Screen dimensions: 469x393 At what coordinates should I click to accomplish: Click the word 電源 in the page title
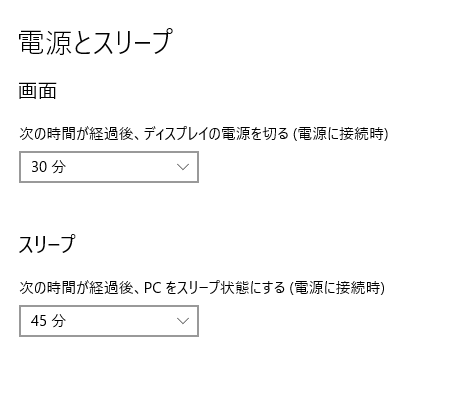pyautogui.click(x=45, y=42)
